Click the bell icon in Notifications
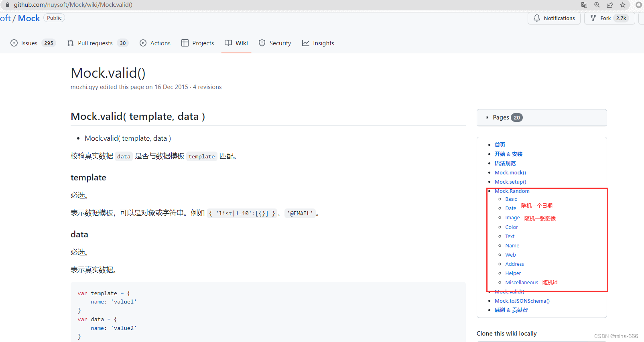644x342 pixels. 537,18
